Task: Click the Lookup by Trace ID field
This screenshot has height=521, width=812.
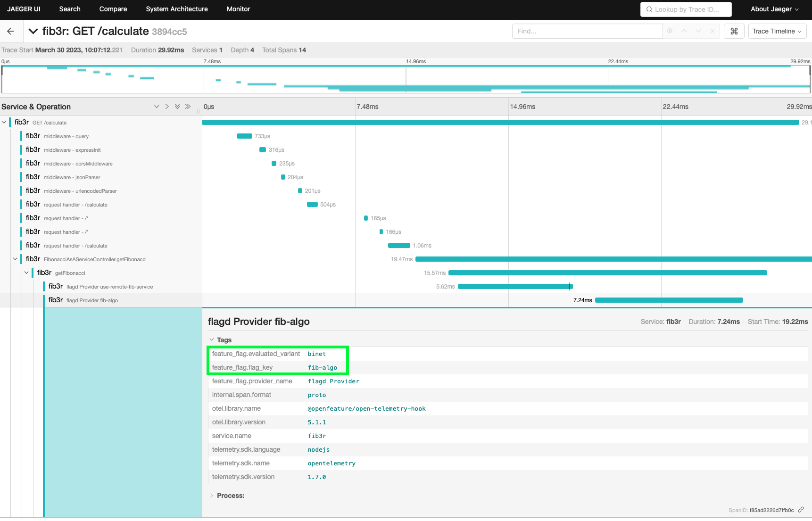Action: (686, 9)
